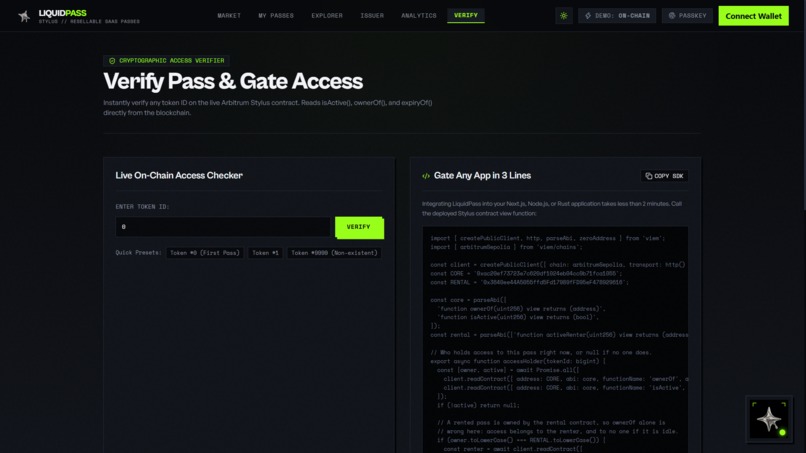Toggle the sun theme switch icon
Image resolution: width=806 pixels, height=453 pixels.
pos(564,16)
